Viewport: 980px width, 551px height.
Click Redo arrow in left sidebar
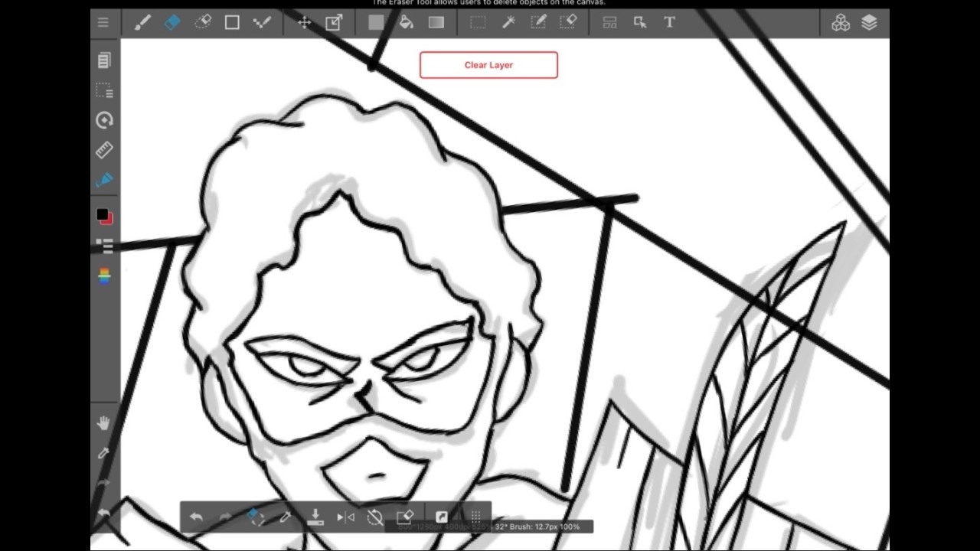(x=104, y=484)
